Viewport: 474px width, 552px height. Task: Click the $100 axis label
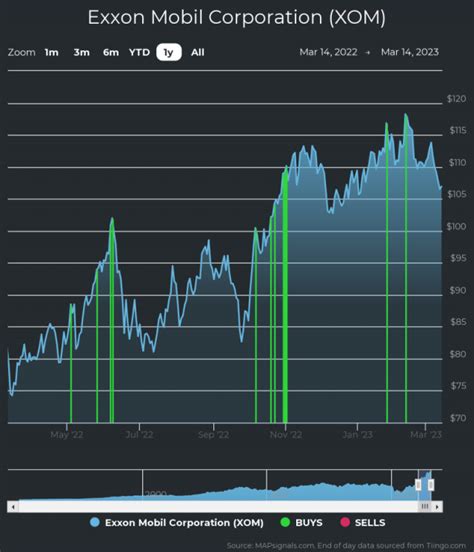[x=456, y=226]
